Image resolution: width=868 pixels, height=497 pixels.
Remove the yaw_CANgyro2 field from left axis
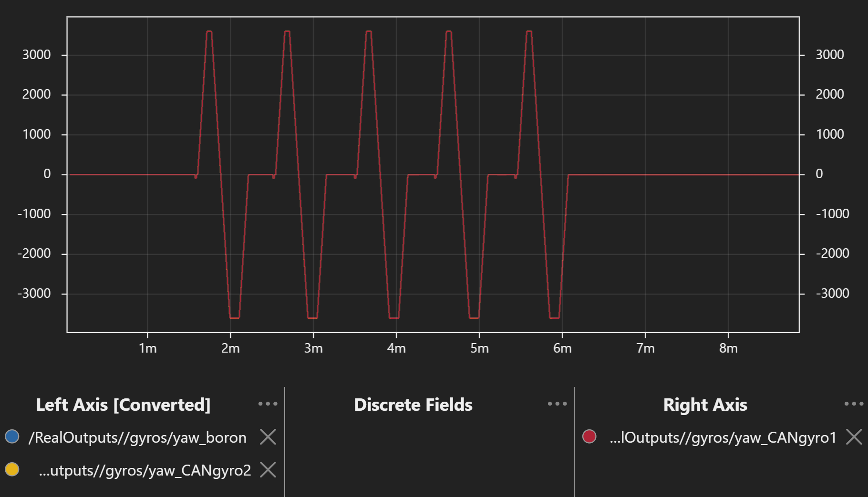268,470
